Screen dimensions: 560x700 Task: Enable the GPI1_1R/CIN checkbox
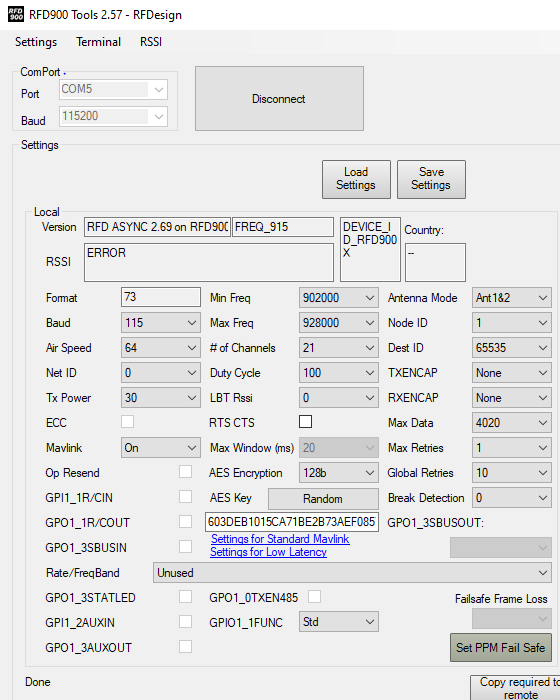(x=185, y=497)
